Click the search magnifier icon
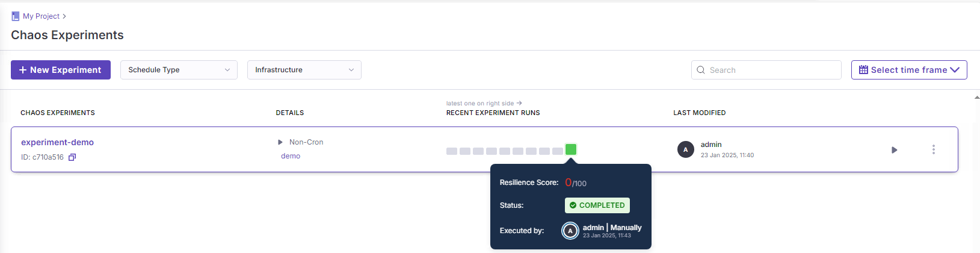The image size is (980, 253). tap(701, 70)
